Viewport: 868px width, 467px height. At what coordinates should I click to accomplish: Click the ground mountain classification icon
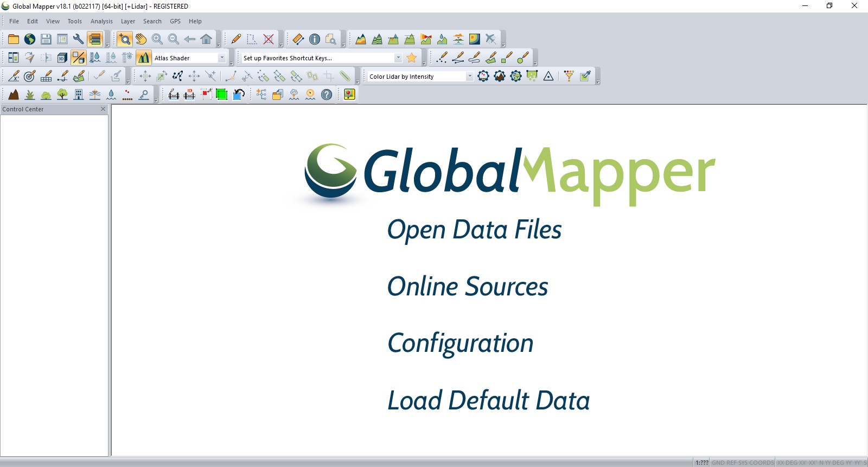[14, 94]
